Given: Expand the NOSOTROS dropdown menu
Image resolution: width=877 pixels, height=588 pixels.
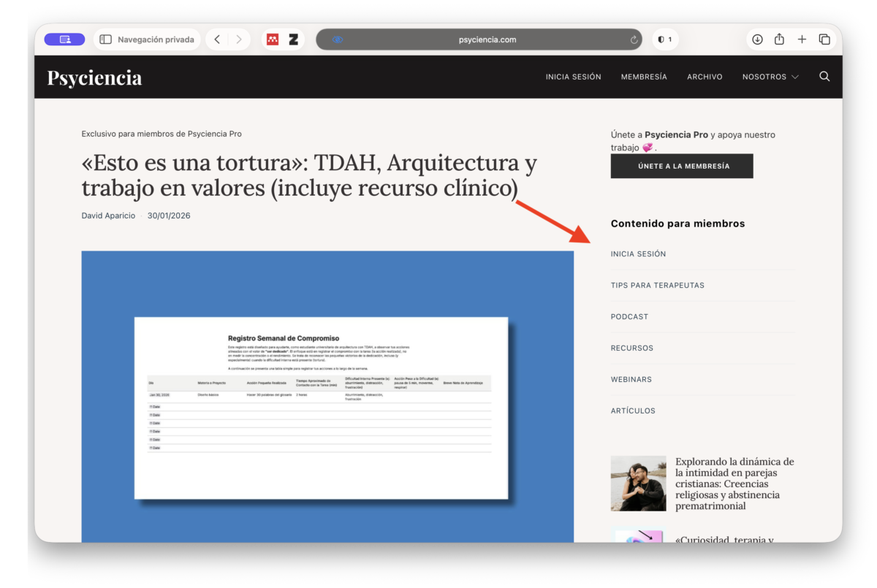Looking at the screenshot, I should tap(770, 77).
